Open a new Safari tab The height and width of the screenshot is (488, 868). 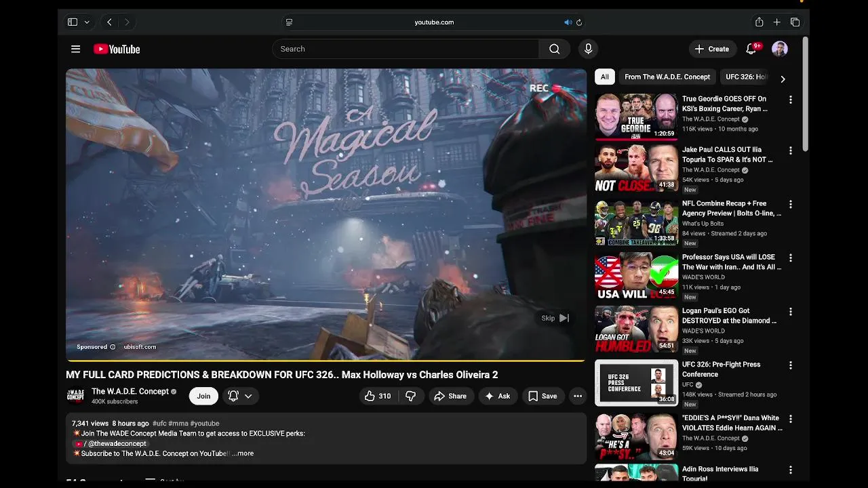777,22
